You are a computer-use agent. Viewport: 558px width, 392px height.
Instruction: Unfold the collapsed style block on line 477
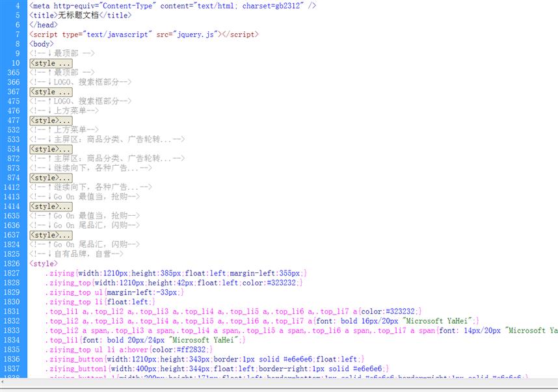51,120
